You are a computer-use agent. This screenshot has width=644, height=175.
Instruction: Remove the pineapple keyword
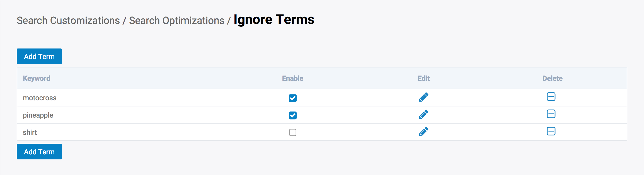click(551, 114)
